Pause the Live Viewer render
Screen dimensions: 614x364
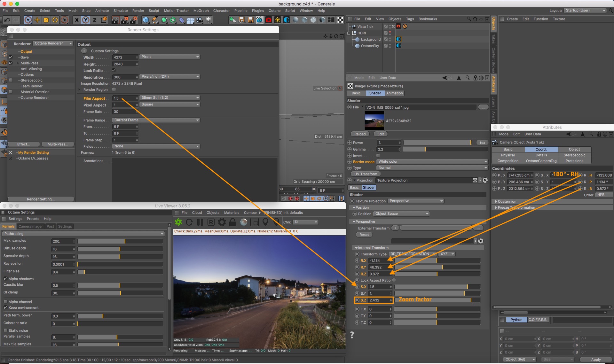(200, 222)
